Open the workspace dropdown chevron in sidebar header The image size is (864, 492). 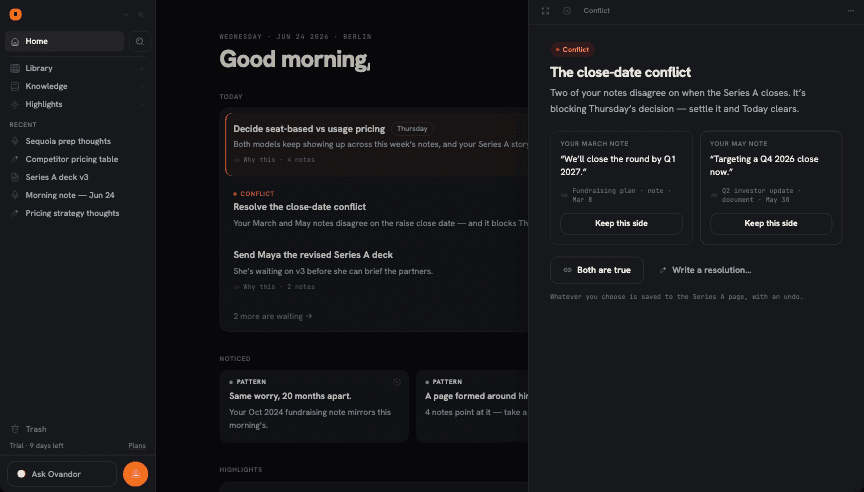pos(126,14)
